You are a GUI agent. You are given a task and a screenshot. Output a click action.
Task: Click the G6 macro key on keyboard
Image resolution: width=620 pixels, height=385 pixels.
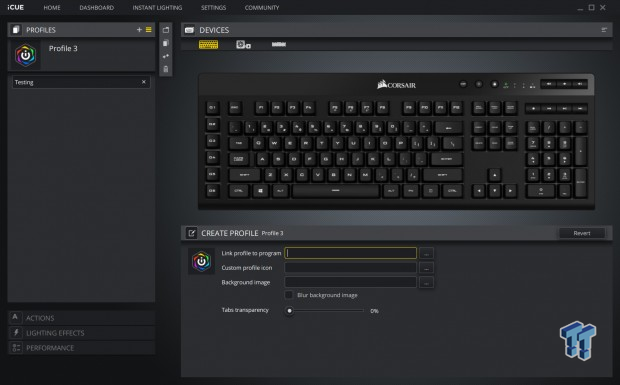click(x=212, y=191)
